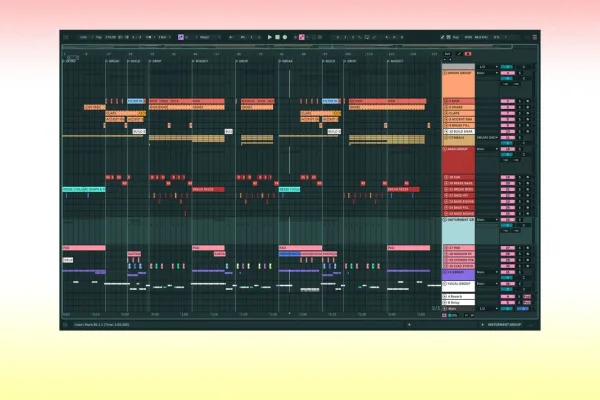
Task: Jump to the previous locator arrow
Action: [x=445, y=59]
